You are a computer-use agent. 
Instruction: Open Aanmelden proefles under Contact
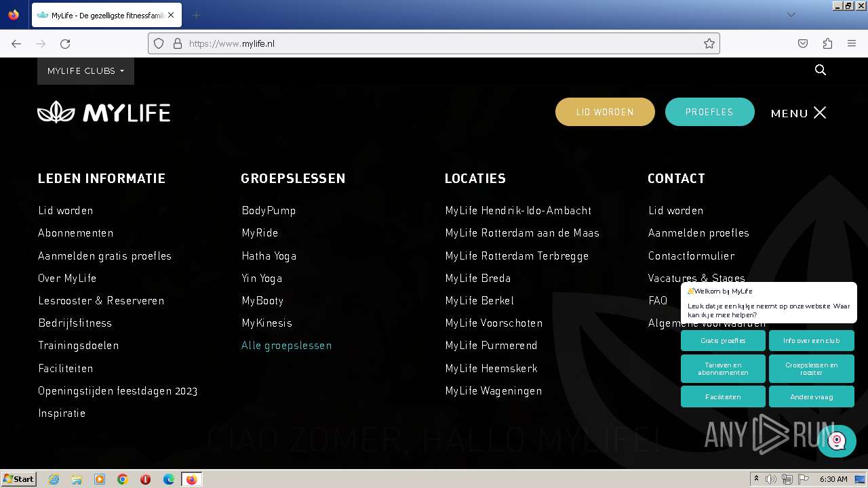pyautogui.click(x=699, y=232)
